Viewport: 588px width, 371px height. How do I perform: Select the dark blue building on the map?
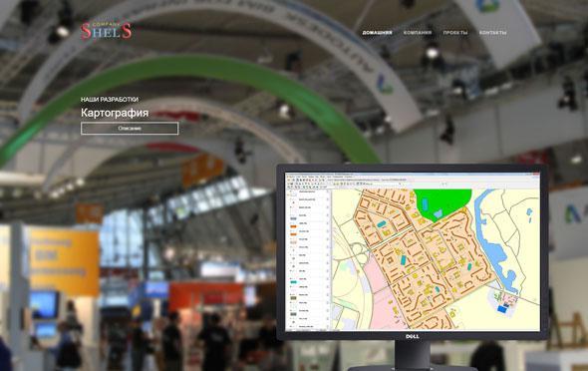(501, 309)
